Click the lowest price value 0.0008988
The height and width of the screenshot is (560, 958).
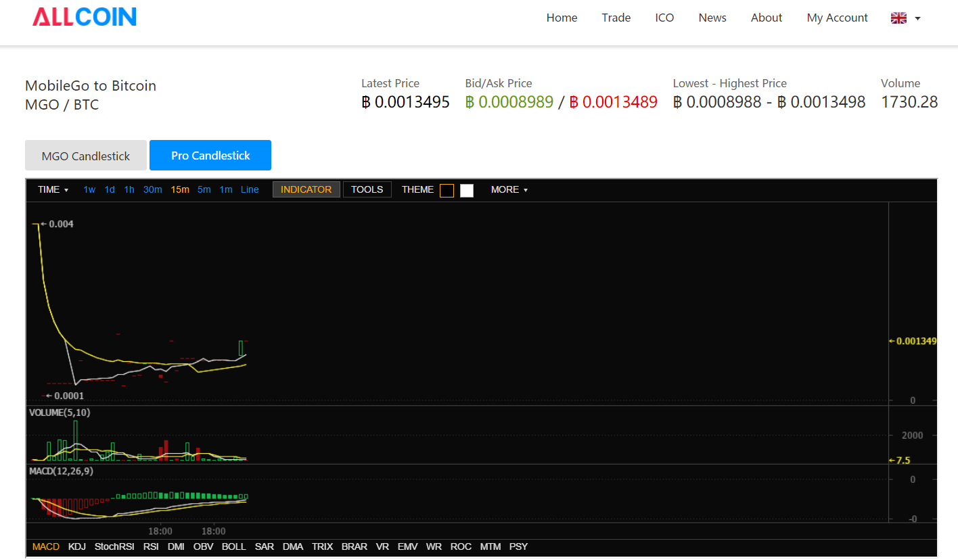click(x=717, y=102)
